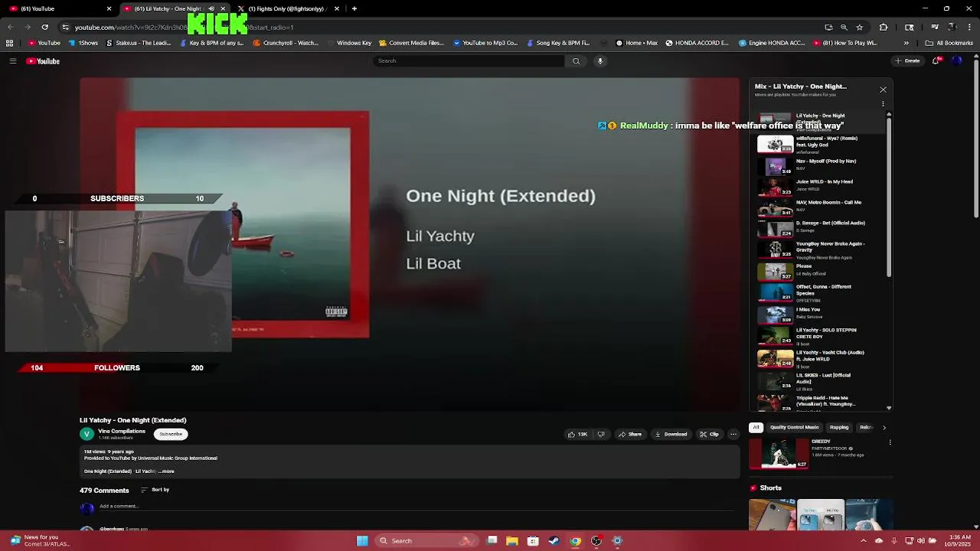This screenshot has width=980, height=551.
Task: Like the video with thumbs up
Action: click(577, 434)
